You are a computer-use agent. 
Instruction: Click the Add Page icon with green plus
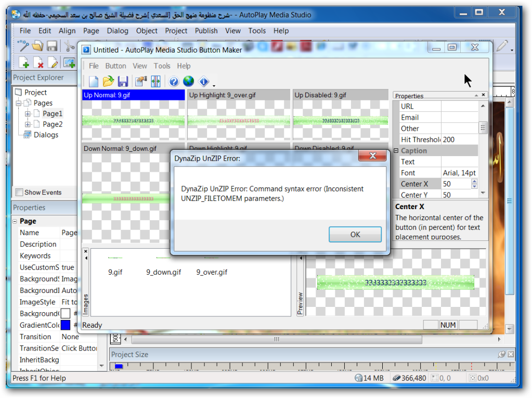tap(24, 63)
